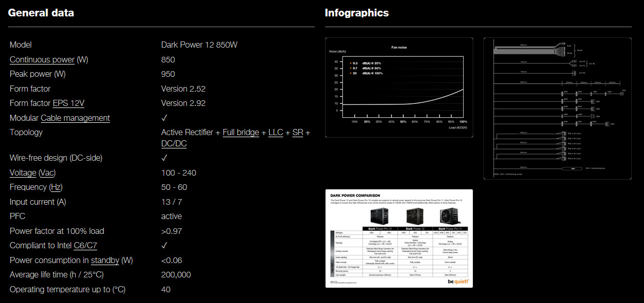Screen dimensions: 644x303
Task: Click the 'SR' topology link
Action: pyautogui.click(x=297, y=132)
